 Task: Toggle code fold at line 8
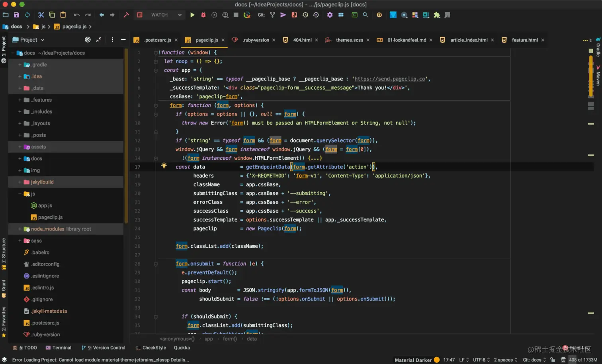[156, 106]
